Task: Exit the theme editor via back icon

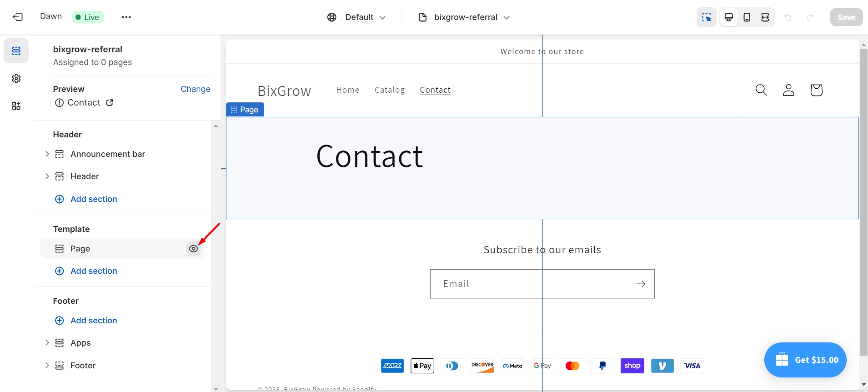Action: [18, 17]
